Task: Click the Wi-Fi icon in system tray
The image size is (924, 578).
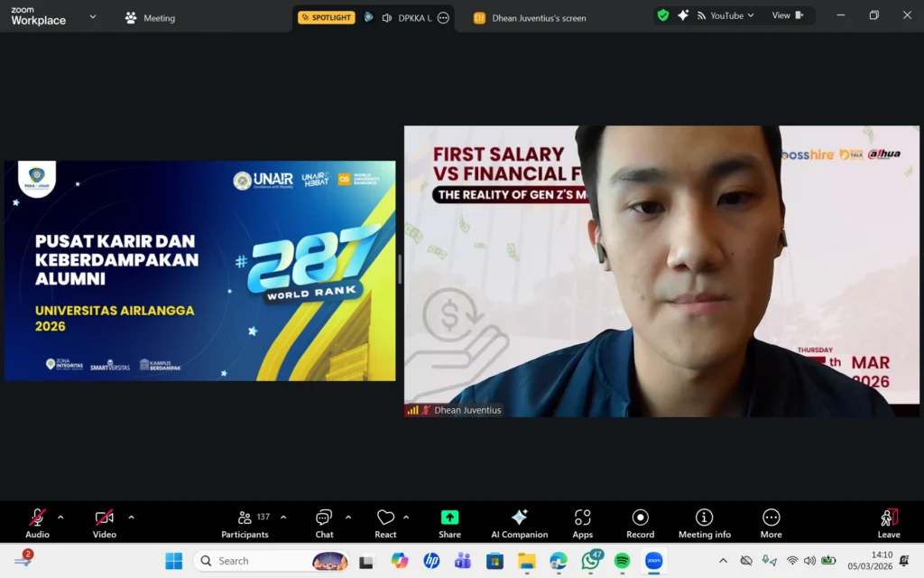Action: pyautogui.click(x=792, y=561)
